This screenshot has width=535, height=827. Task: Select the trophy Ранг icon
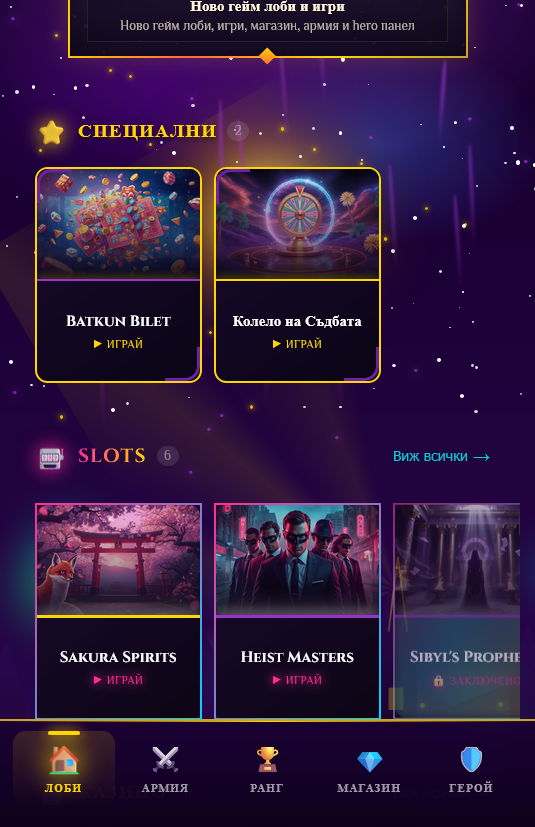point(267,759)
